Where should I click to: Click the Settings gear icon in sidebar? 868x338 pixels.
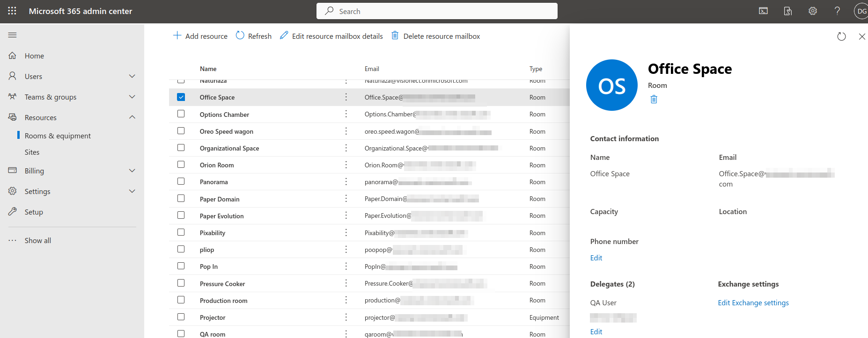13,191
